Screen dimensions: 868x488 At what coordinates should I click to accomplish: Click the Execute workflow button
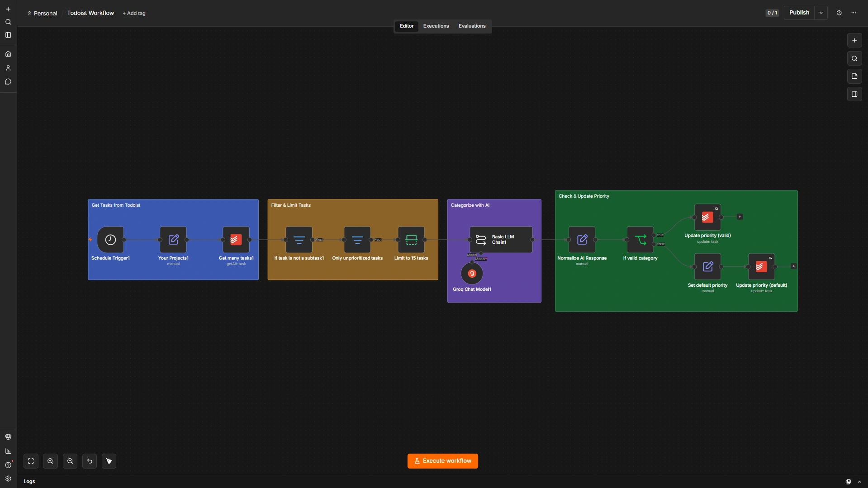click(443, 461)
